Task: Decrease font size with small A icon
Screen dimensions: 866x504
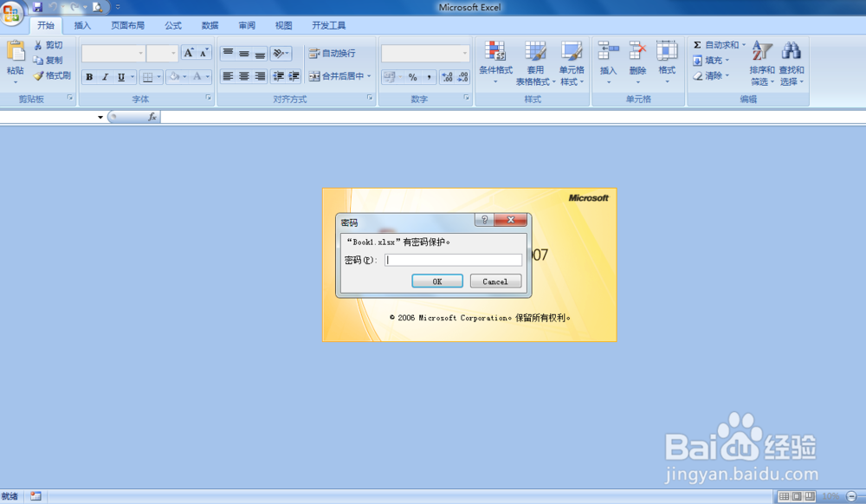Action: (204, 53)
